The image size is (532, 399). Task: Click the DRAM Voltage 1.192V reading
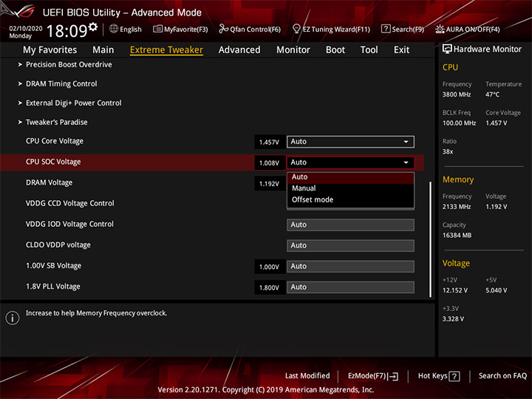point(269,184)
